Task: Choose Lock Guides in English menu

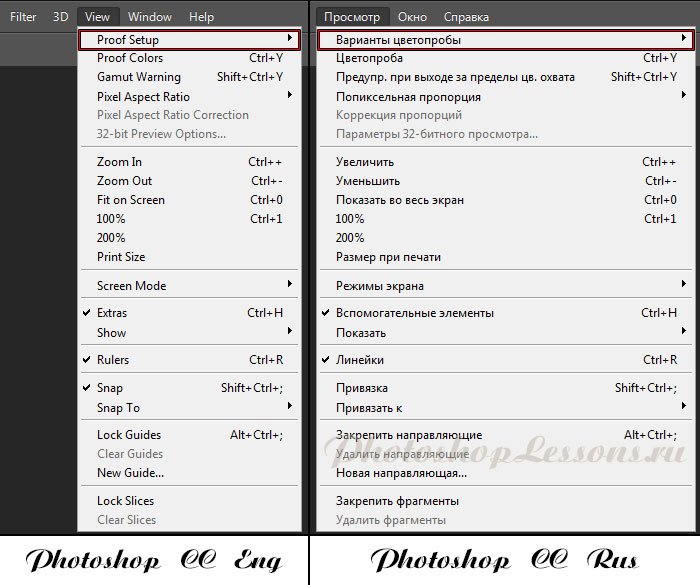Action: point(129,435)
